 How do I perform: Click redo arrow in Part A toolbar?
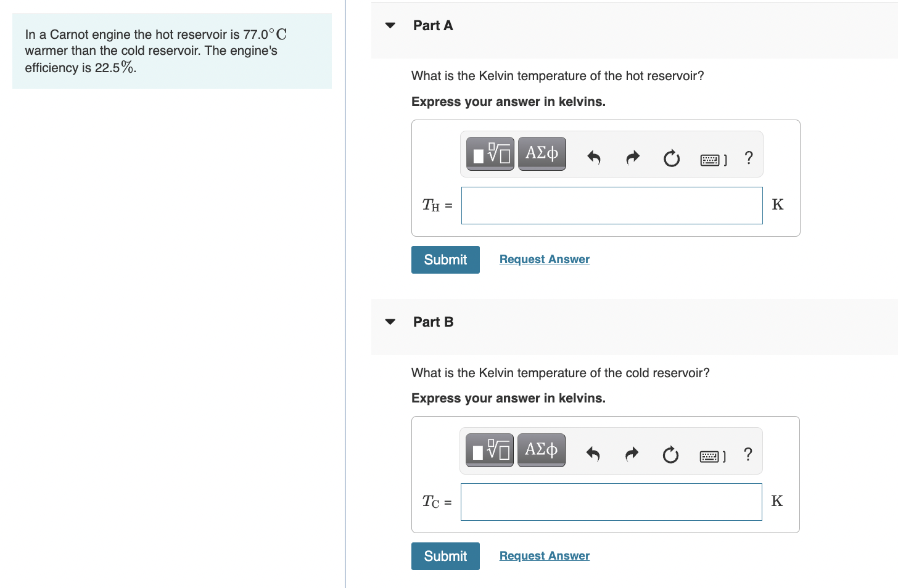(633, 158)
